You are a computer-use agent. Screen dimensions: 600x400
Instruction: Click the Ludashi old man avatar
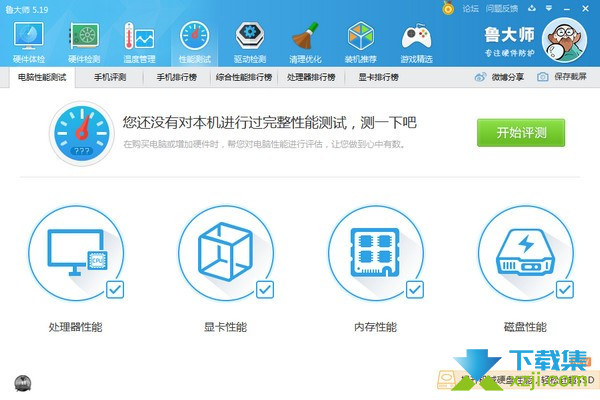pos(564,40)
